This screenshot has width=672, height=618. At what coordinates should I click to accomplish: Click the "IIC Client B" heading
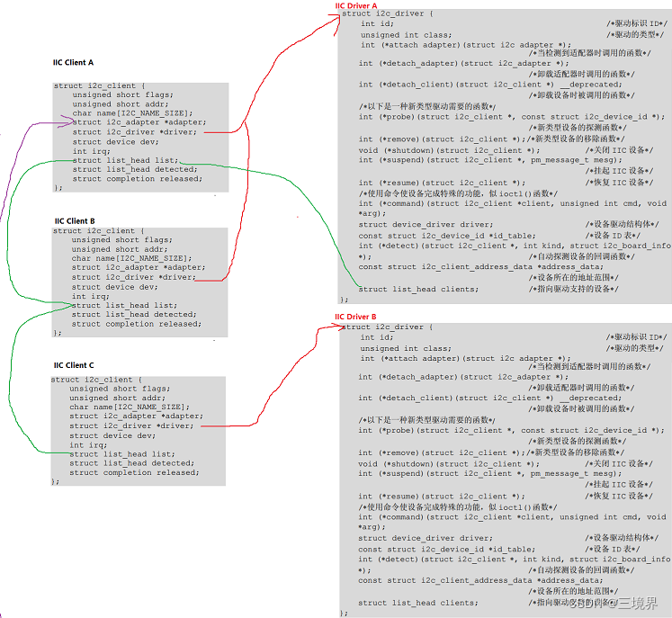pyautogui.click(x=75, y=221)
